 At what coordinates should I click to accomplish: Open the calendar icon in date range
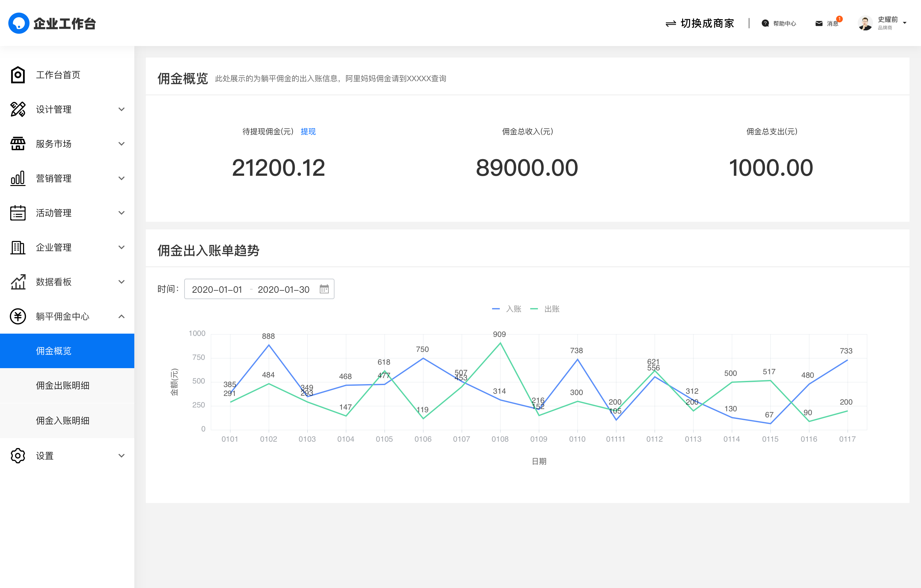(x=324, y=289)
